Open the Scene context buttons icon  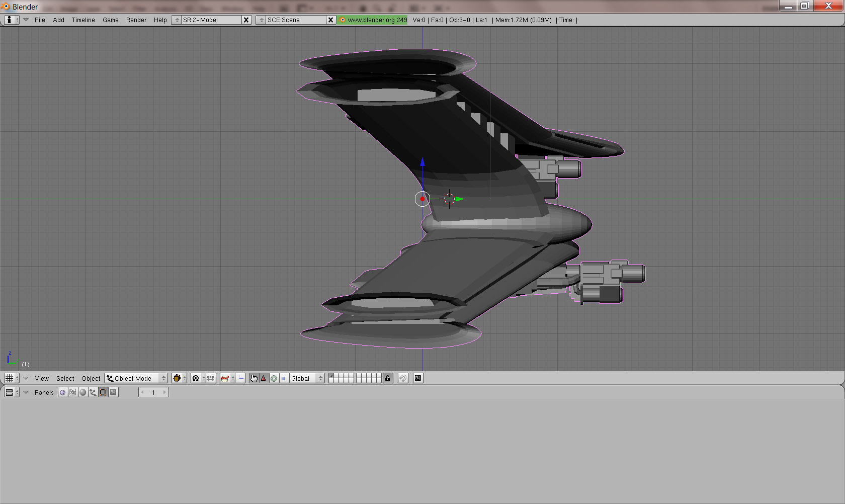tap(113, 392)
